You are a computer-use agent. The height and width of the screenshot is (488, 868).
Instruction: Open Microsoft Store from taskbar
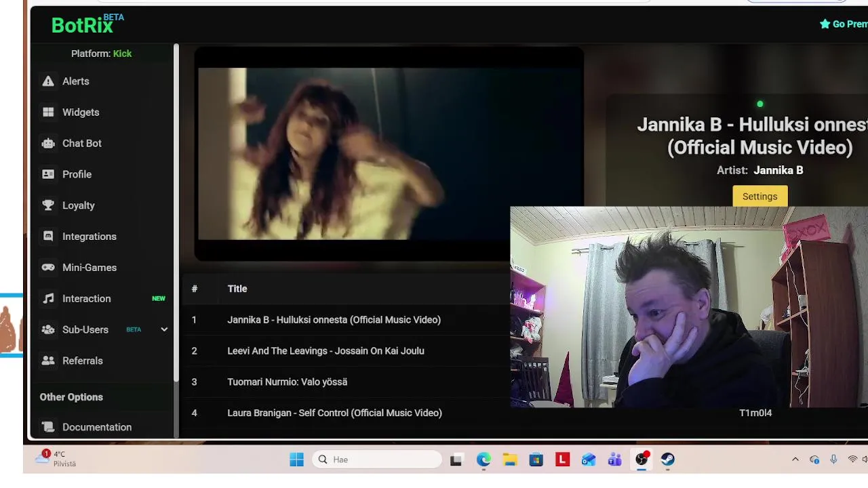point(536,460)
